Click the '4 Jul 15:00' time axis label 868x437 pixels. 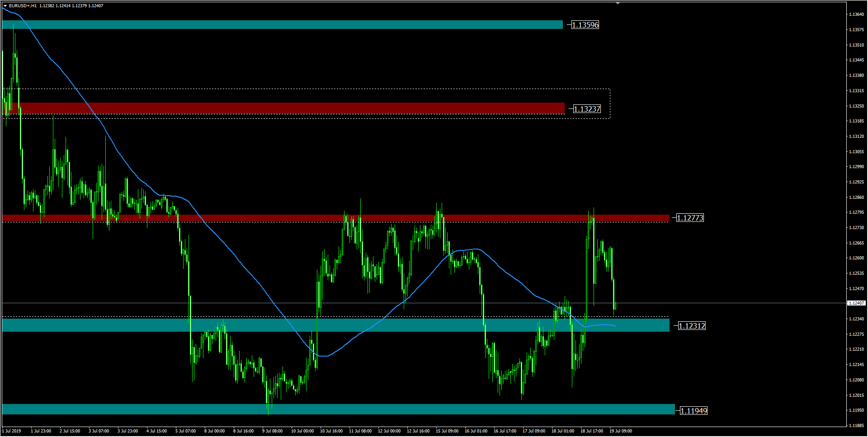pos(157,431)
